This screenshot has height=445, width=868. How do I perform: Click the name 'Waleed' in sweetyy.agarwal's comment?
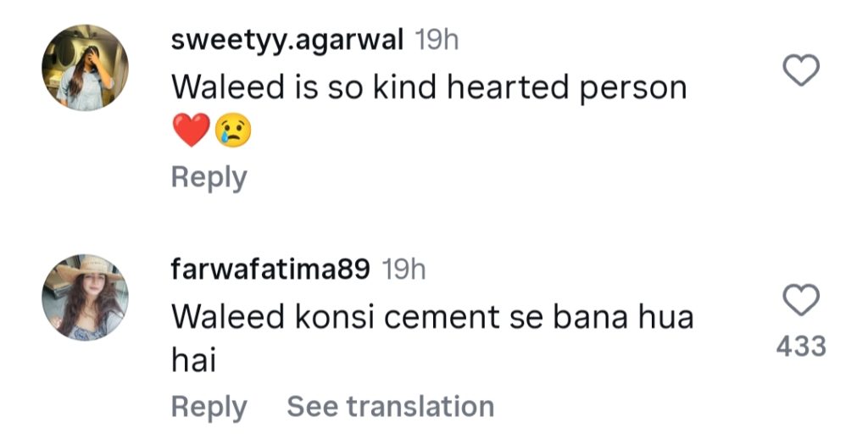pyautogui.click(x=225, y=87)
